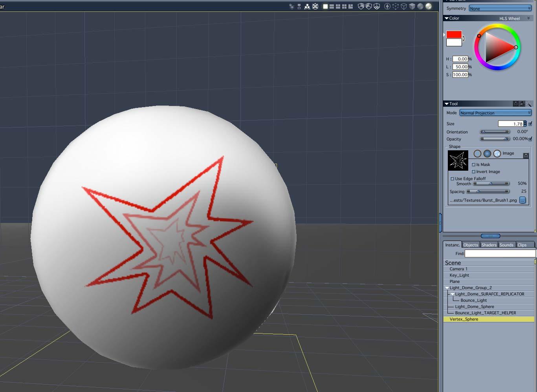Select wireframe cube display mode
Viewport: 537px width, 392px height.
click(x=404, y=6)
